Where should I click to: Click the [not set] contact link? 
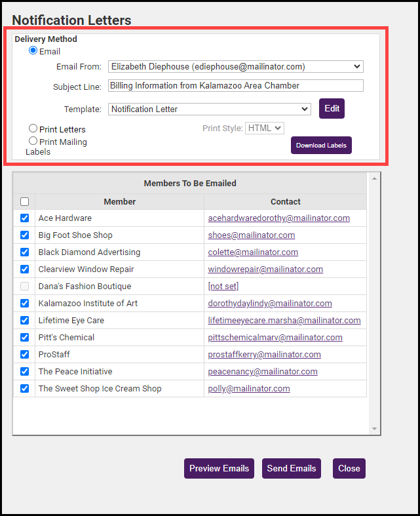coord(223,287)
